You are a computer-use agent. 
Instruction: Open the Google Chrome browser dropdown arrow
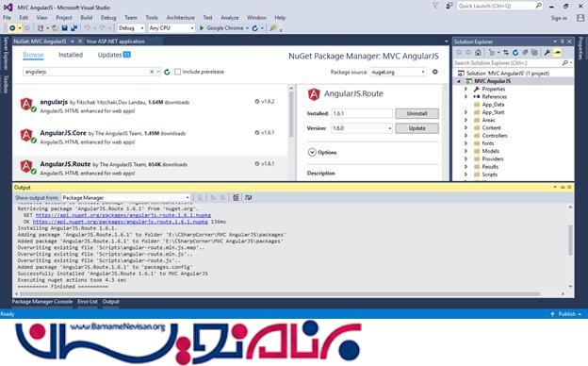point(247,28)
